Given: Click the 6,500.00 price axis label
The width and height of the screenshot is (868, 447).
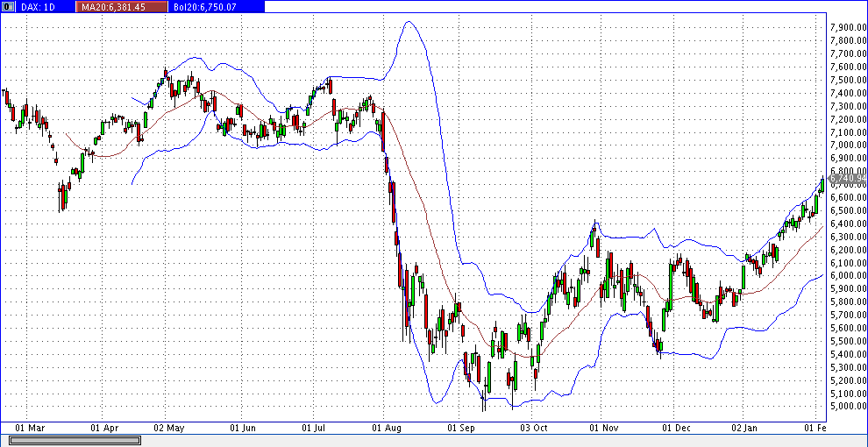Looking at the screenshot, I should [849, 210].
